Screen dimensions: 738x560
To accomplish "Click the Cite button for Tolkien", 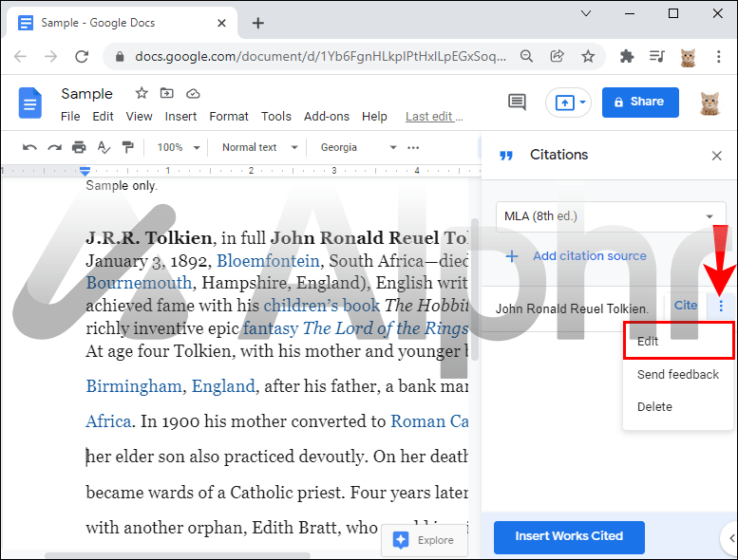I will pos(686,306).
